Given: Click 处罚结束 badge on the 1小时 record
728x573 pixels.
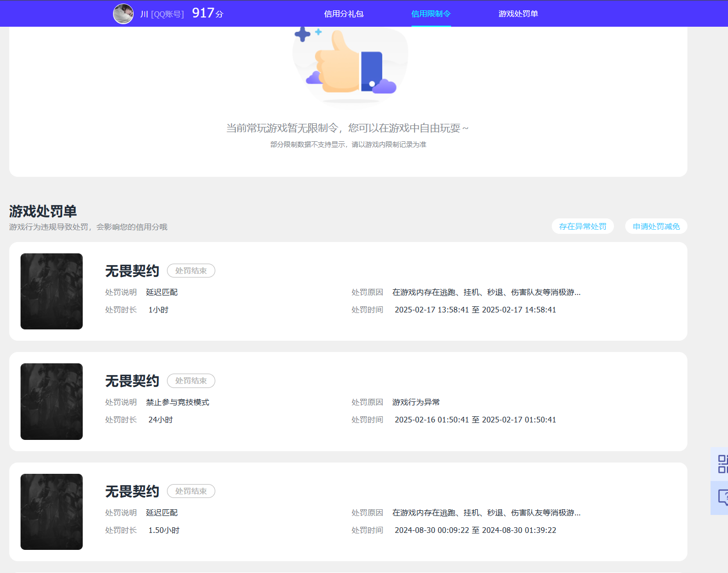Looking at the screenshot, I should pos(191,271).
